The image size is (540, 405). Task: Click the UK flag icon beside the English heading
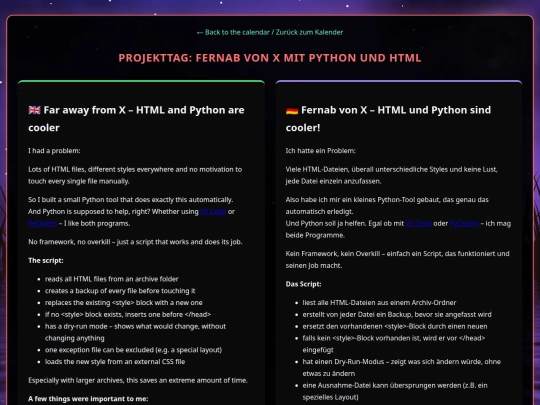coord(34,110)
